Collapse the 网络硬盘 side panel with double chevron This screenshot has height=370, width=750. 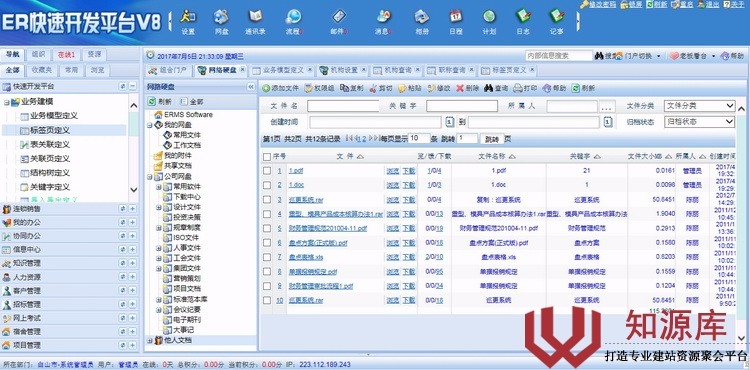[251, 87]
